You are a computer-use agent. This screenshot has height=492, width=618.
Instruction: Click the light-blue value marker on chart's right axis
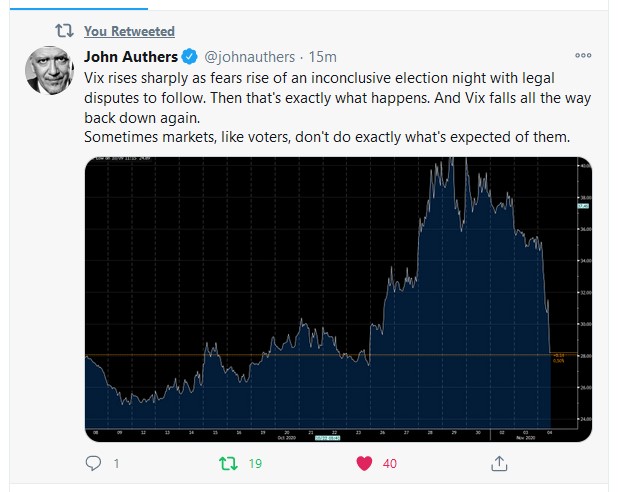tap(583, 206)
